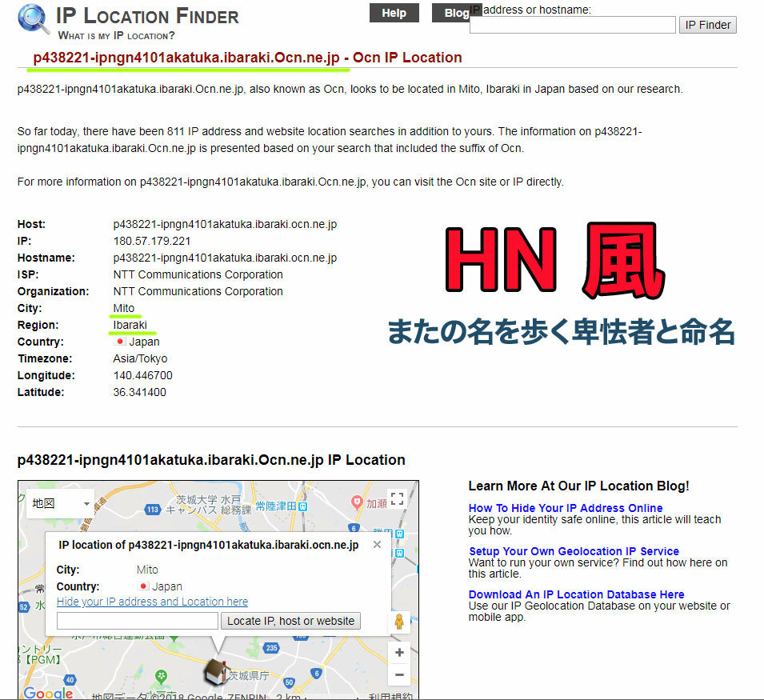Click the 利用規約 terms link on the map
Image resolution: width=764 pixels, height=700 pixels.
click(x=390, y=696)
